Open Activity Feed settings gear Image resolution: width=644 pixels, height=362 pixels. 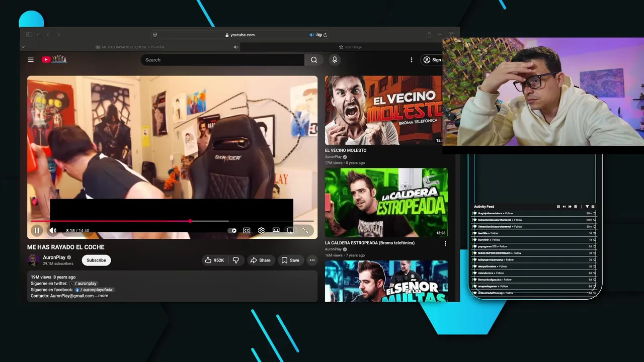593,207
